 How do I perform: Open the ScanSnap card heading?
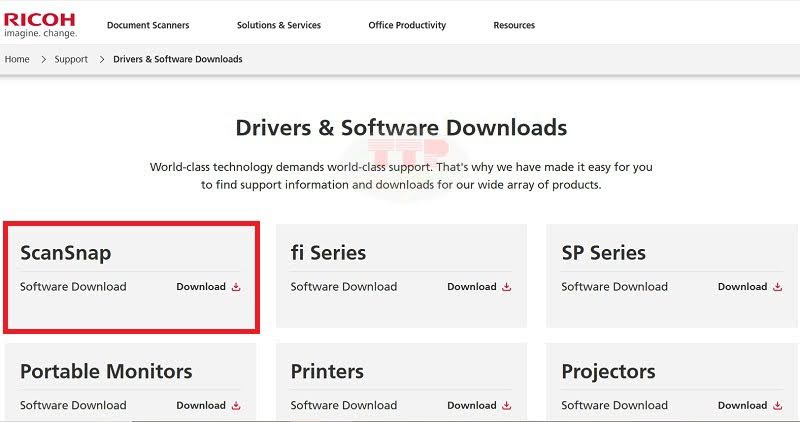(x=65, y=253)
